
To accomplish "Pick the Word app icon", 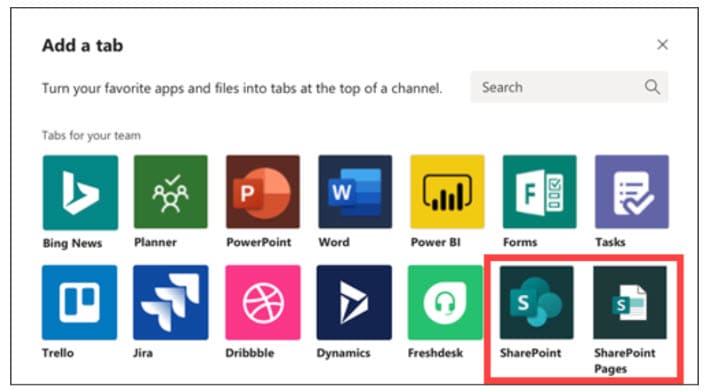I will 355,192.
